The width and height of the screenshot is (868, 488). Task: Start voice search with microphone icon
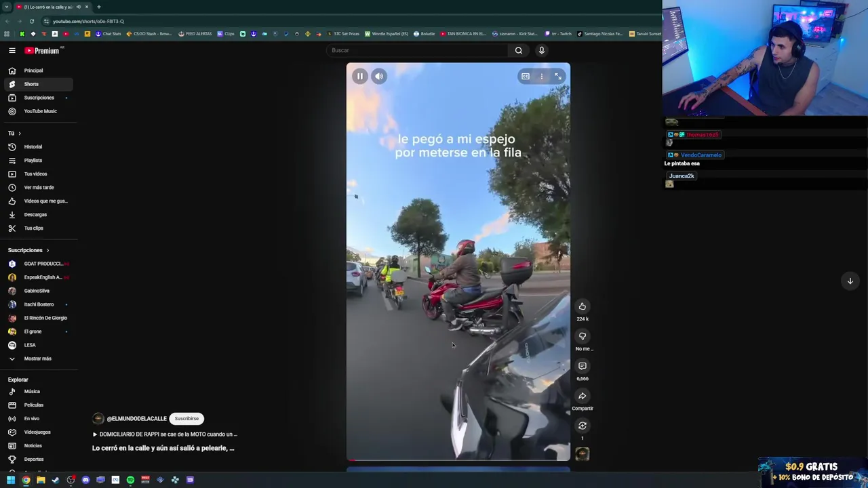(x=541, y=50)
